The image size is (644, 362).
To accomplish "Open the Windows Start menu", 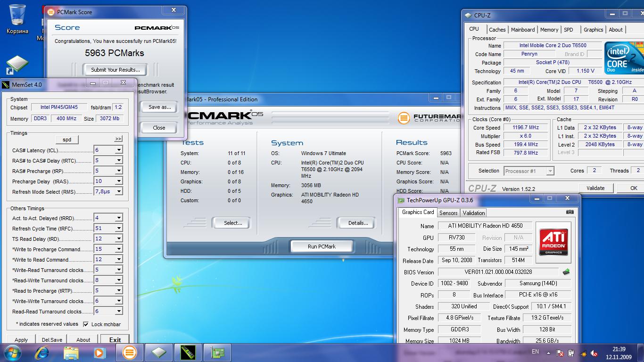I will (13, 352).
